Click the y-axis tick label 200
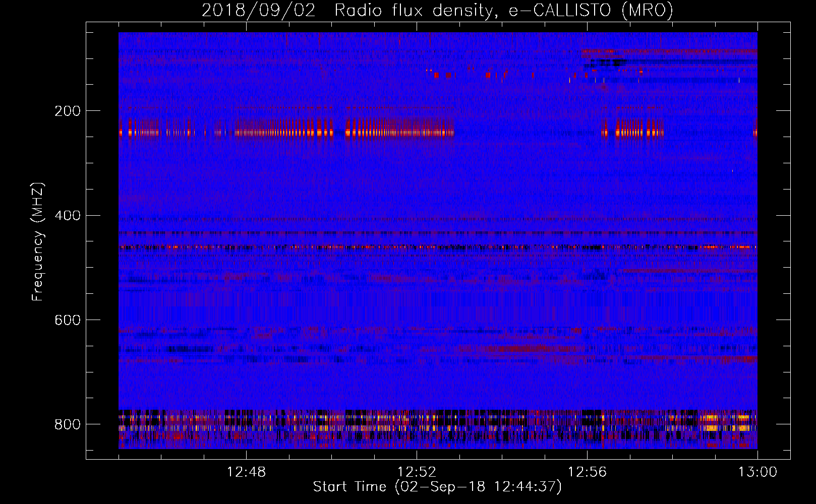This screenshot has height=504, width=816. point(67,111)
